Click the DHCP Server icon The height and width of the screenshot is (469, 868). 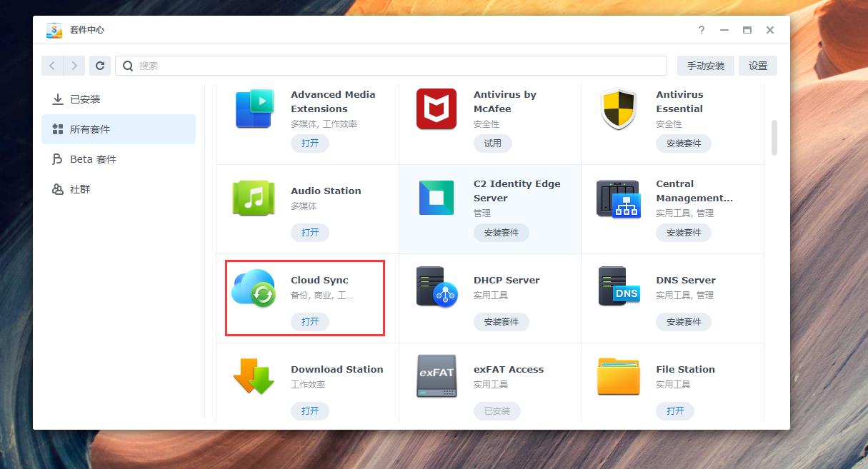(437, 287)
